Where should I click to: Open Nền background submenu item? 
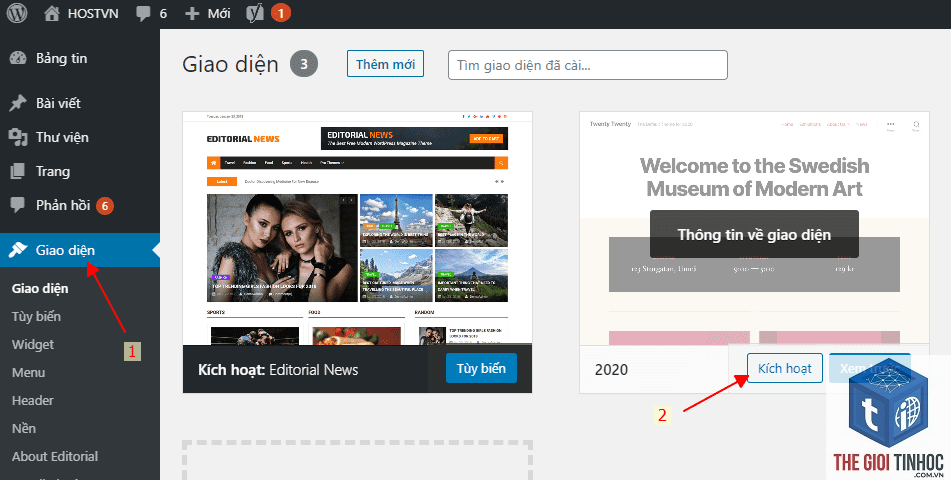pos(24,428)
